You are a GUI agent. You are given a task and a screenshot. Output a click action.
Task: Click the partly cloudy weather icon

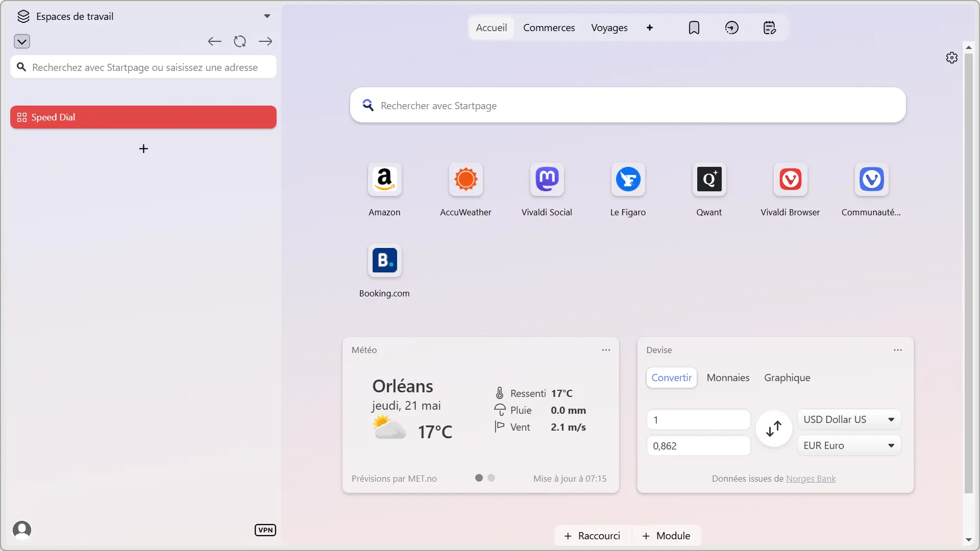(x=389, y=428)
